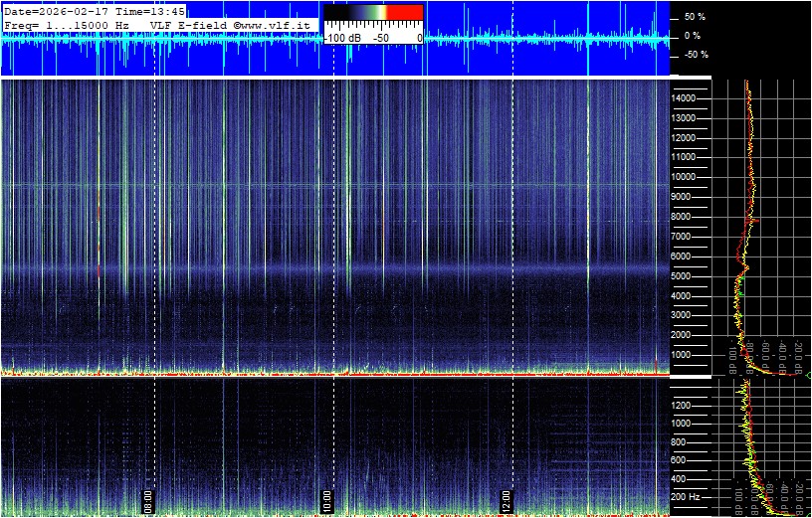Click the 08:00 time marker label
Screen dimensions: 812x518
coord(148,498)
